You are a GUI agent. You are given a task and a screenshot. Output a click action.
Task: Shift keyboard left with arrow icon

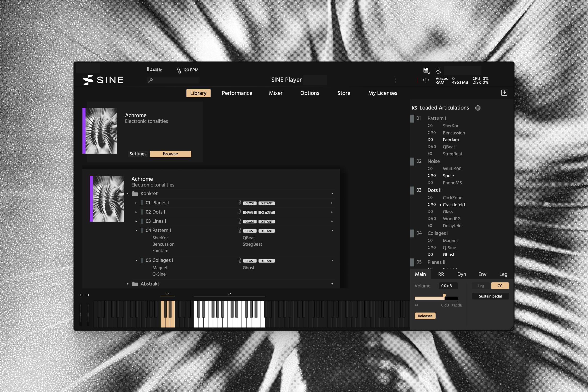coord(81,295)
